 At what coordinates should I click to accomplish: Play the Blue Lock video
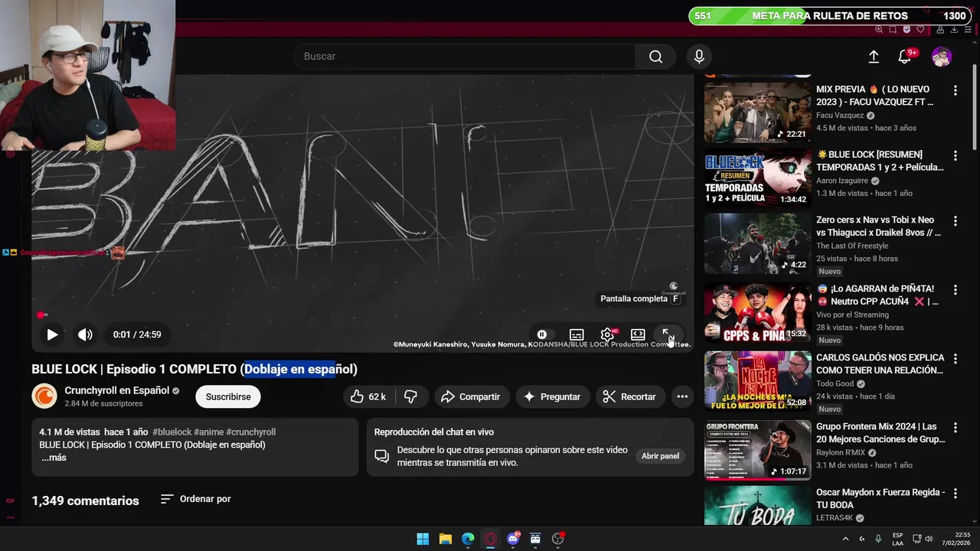[52, 334]
